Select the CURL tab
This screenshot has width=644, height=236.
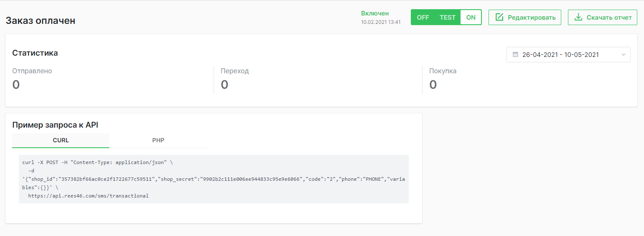click(x=61, y=140)
